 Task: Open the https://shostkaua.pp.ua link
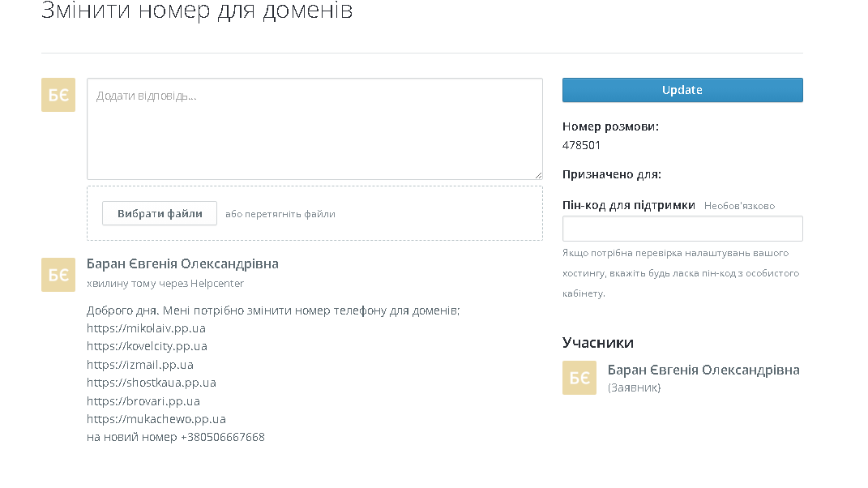[x=151, y=383]
